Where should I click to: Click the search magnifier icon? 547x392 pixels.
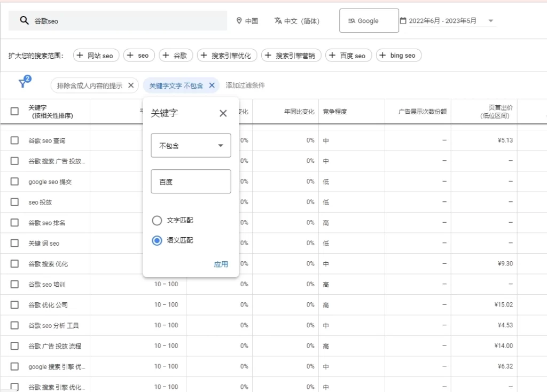coord(24,21)
